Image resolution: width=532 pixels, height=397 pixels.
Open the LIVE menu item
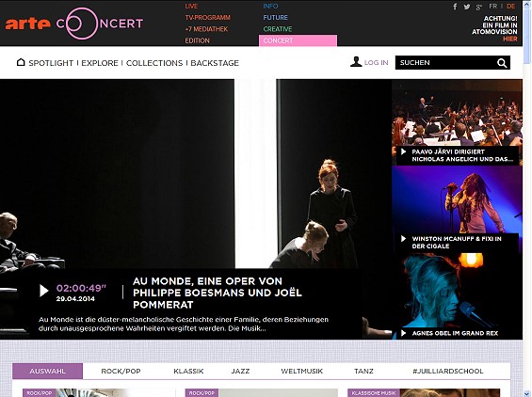click(191, 6)
